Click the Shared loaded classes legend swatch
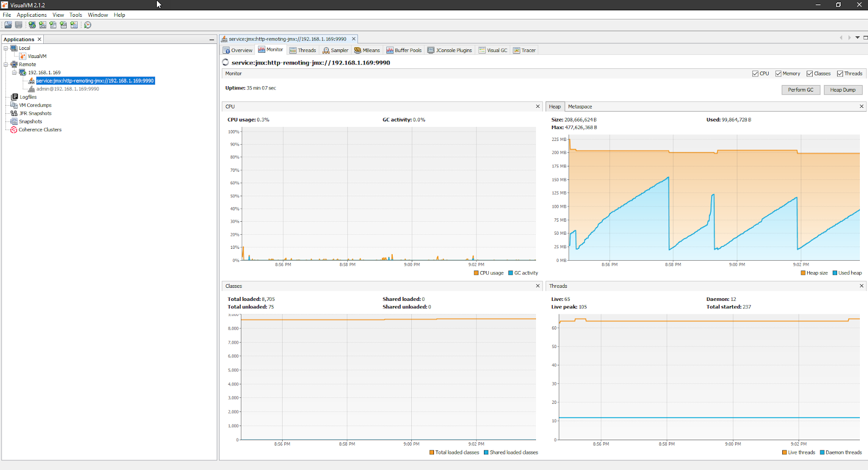Image resolution: width=868 pixels, height=470 pixels. [486, 452]
